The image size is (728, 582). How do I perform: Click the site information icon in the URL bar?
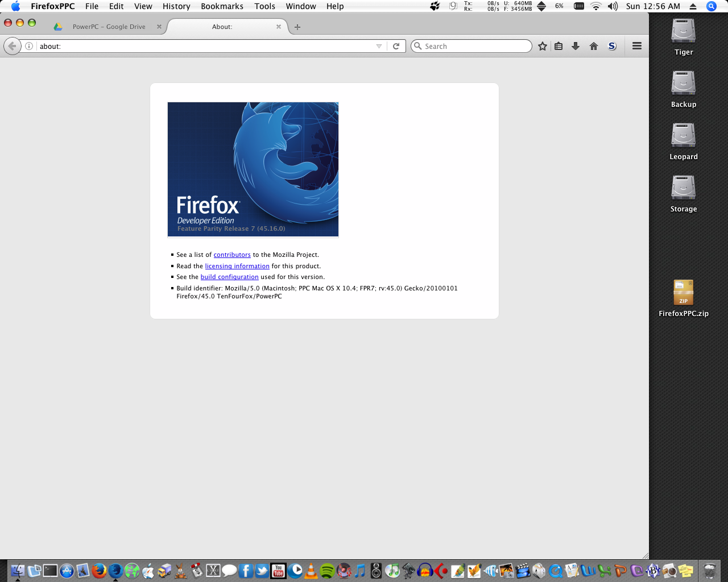(29, 46)
